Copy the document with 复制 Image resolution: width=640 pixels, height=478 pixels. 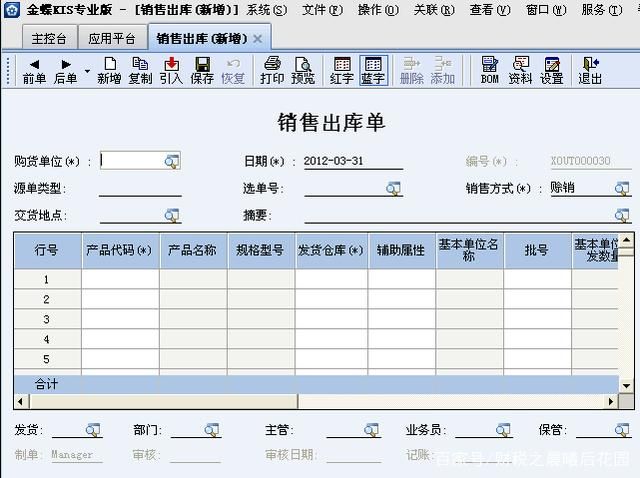click(x=140, y=71)
